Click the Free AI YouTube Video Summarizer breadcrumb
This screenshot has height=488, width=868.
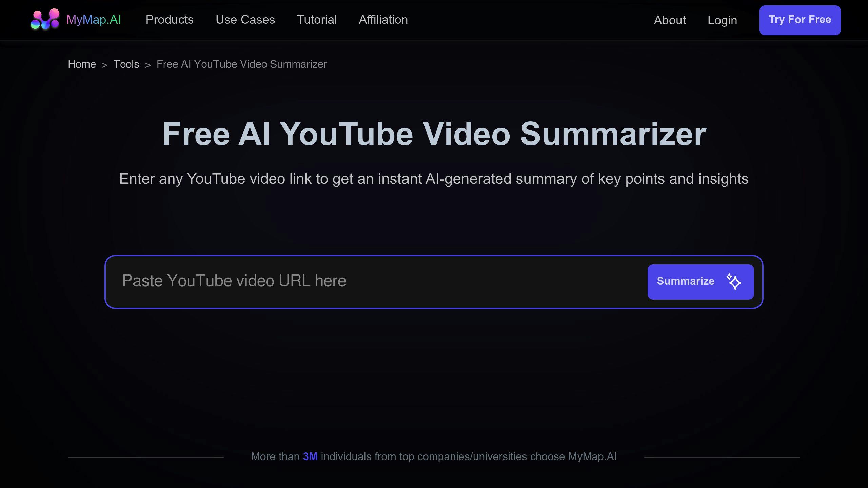point(241,64)
